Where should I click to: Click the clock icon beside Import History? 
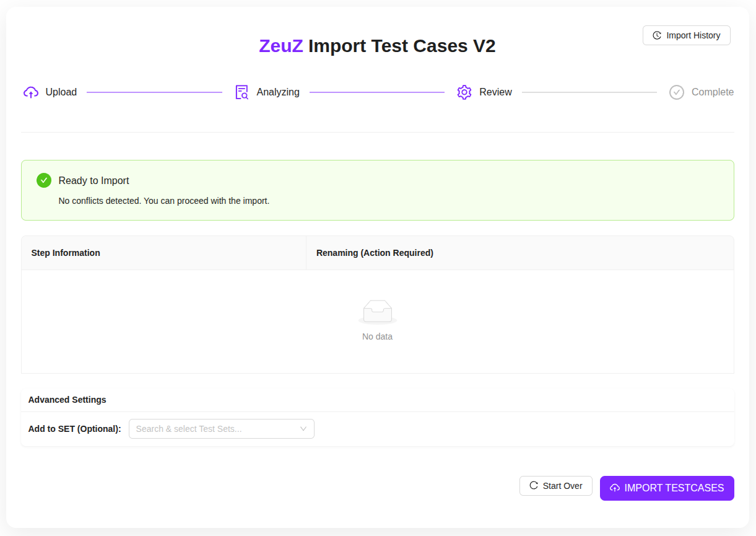657,36
